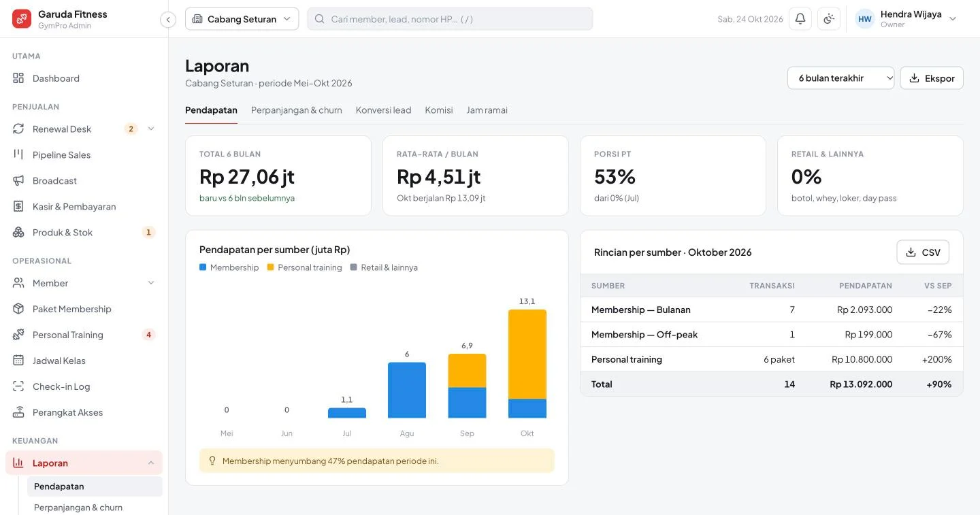This screenshot has width=980, height=515.
Task: Click the Membership — Bulanan row
Action: coord(772,310)
